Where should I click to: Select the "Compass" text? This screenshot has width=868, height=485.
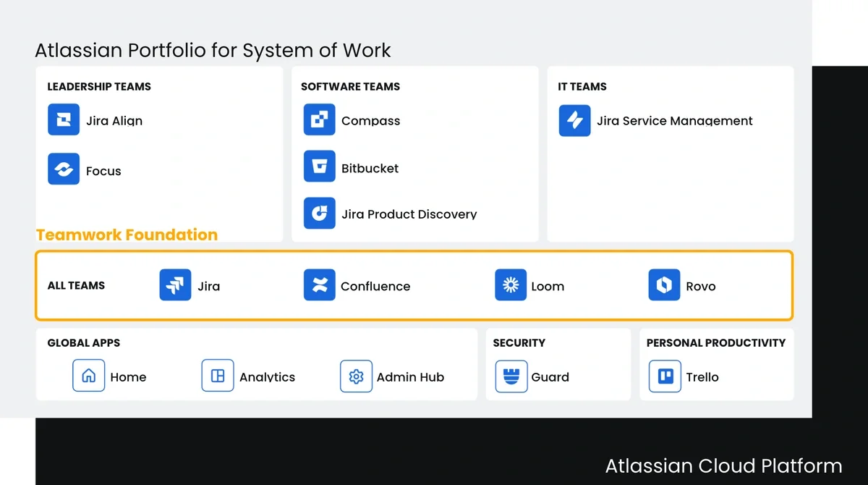[x=370, y=122]
